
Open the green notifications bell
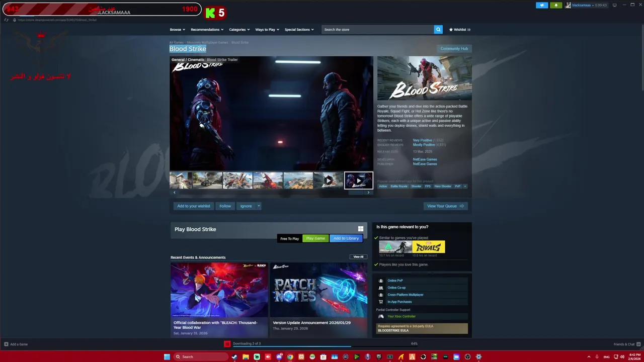556,5
